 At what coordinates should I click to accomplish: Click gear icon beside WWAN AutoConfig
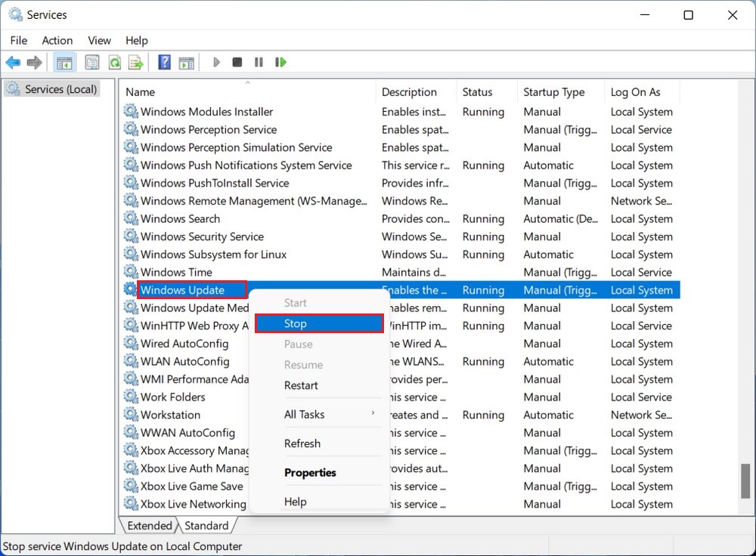[131, 432]
